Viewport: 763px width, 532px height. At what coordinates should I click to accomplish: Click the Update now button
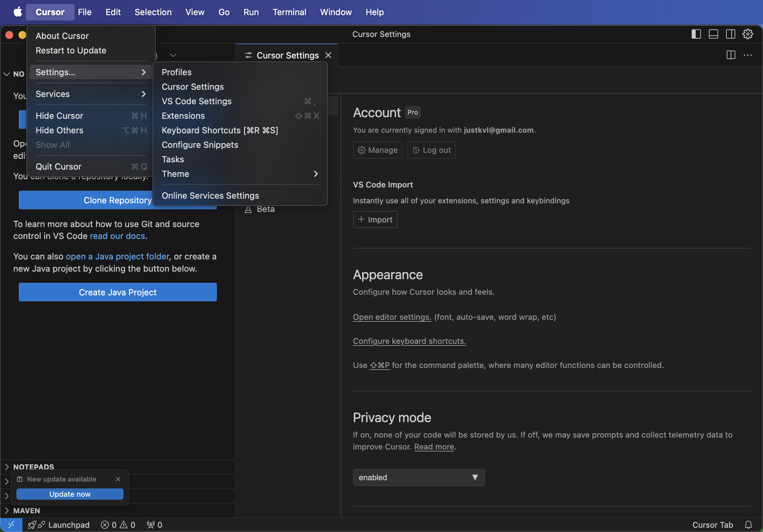coord(70,494)
